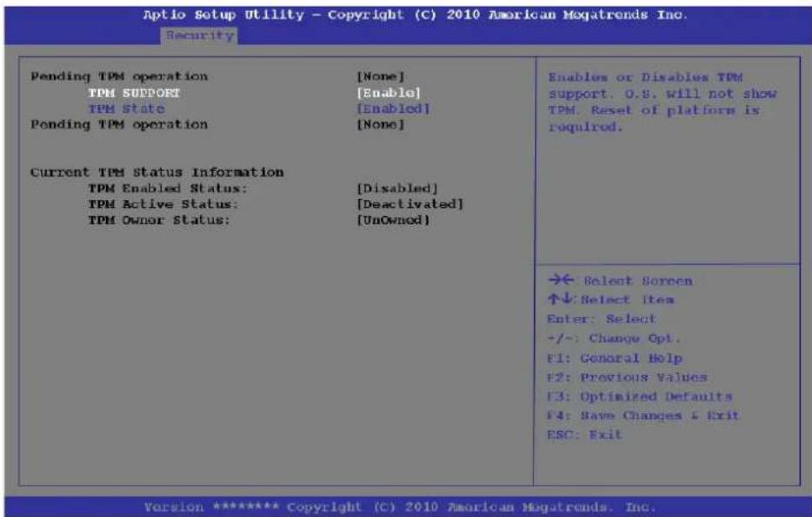This screenshot has height=517, width=812.
Task: Click the TPM Active Status label
Action: tap(163, 204)
